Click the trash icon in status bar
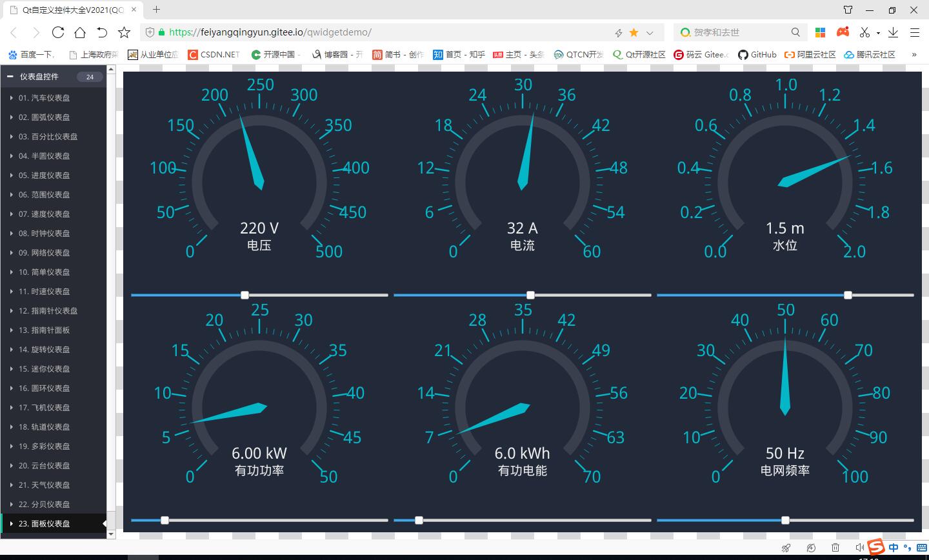Screen dimensions: 929x560 [x=835, y=548]
